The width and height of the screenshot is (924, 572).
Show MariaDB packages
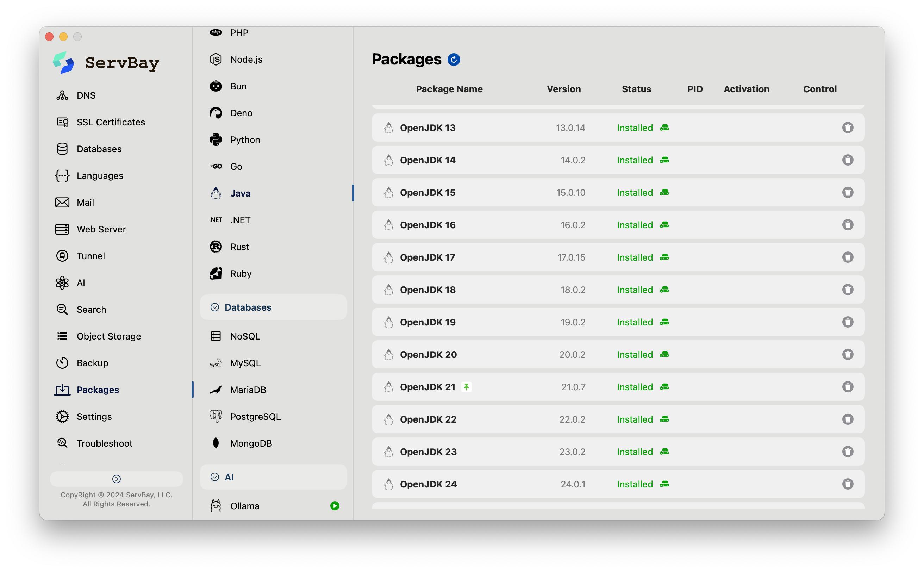[238, 390]
